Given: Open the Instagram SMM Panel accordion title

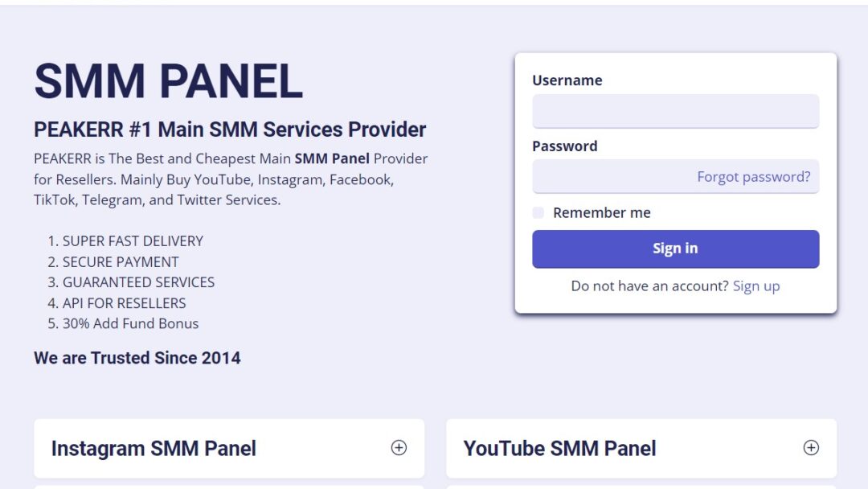Looking at the screenshot, I should point(154,448).
